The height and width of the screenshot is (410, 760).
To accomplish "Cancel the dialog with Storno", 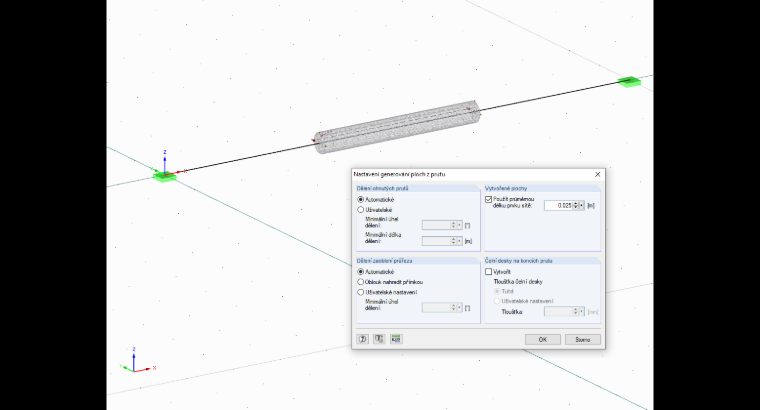I will pyautogui.click(x=583, y=340).
